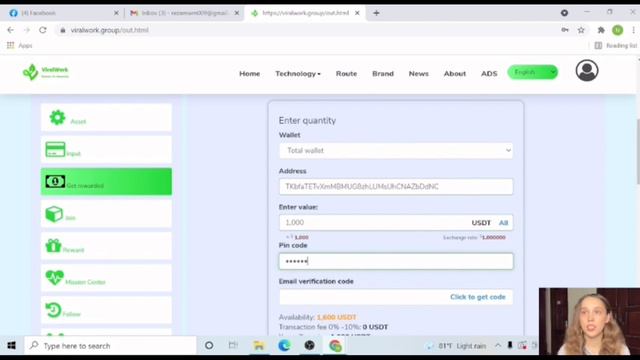Open the Windows Start menu
Image resolution: width=640 pixels, height=360 pixels.
pos(11,346)
